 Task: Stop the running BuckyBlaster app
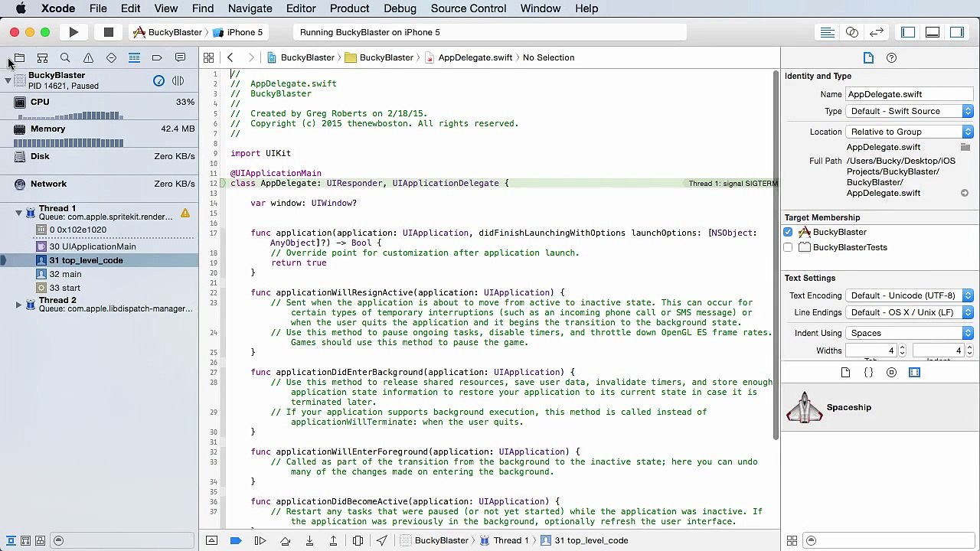109,32
